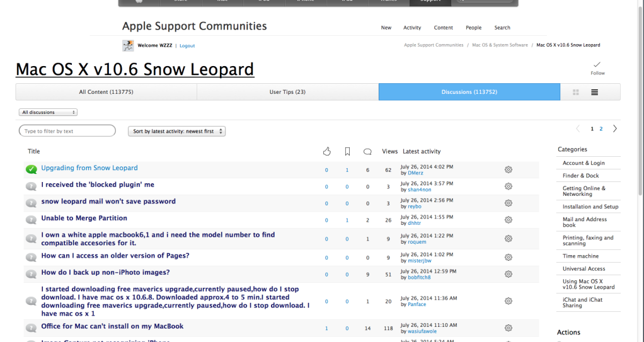Image resolution: width=644 pixels, height=342 pixels.
Task: Click speech bubble icon beside Unable to Merge Partition
Action: [x=32, y=220]
